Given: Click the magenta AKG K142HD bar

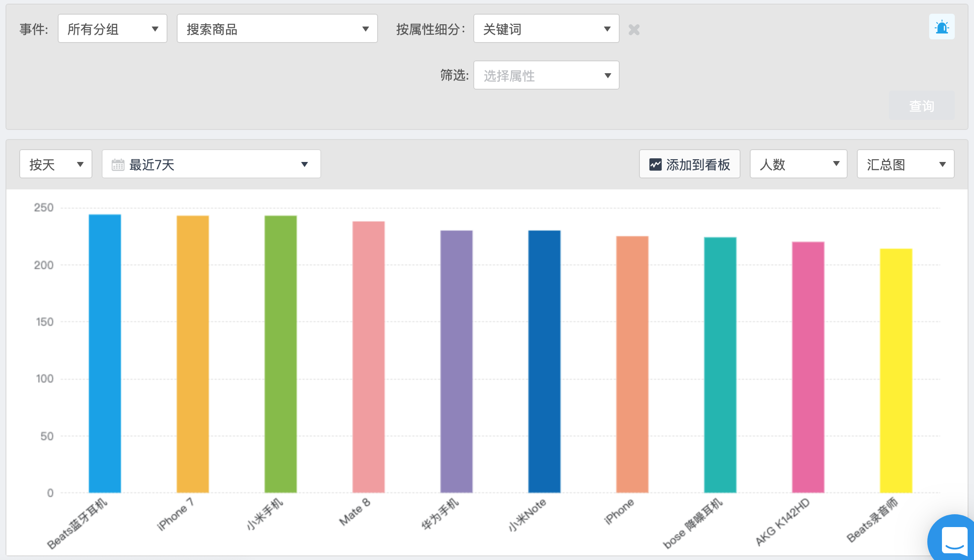Looking at the screenshot, I should pos(808,367).
